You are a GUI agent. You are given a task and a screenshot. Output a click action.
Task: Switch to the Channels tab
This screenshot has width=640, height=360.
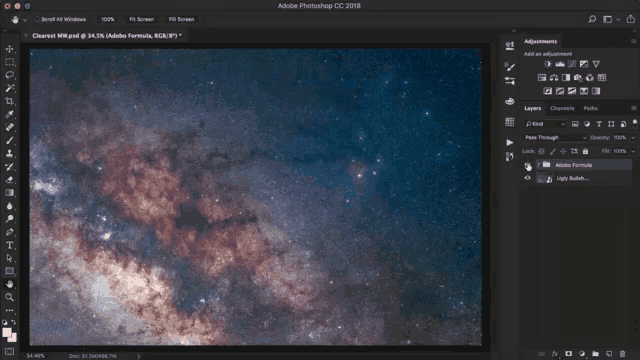[562, 108]
